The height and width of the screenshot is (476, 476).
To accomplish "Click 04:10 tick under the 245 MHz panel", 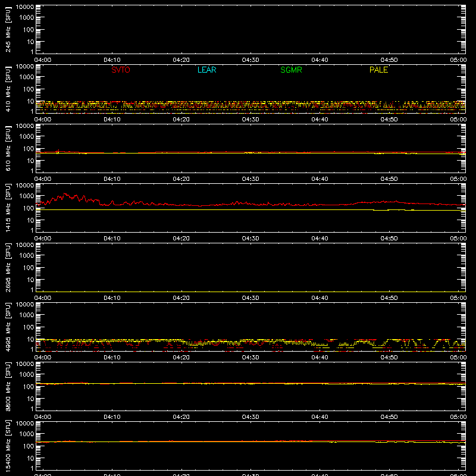I will [112, 60].
